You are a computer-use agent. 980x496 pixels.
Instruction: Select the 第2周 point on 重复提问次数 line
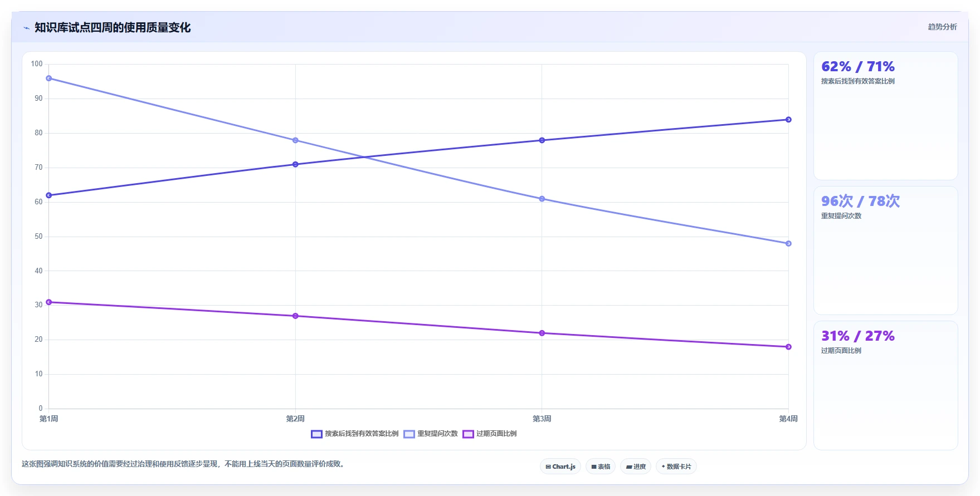(x=295, y=140)
